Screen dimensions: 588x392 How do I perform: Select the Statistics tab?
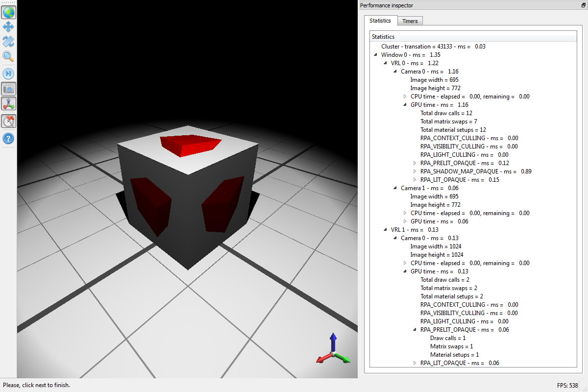pos(380,21)
